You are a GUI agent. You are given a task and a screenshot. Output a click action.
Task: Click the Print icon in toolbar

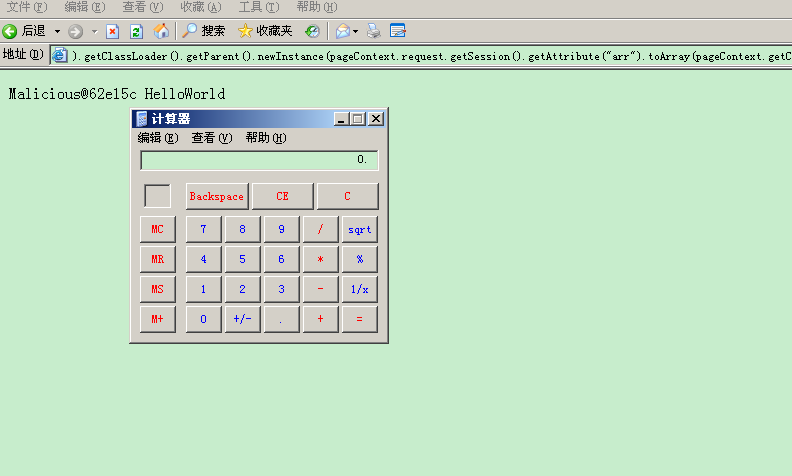(x=374, y=31)
